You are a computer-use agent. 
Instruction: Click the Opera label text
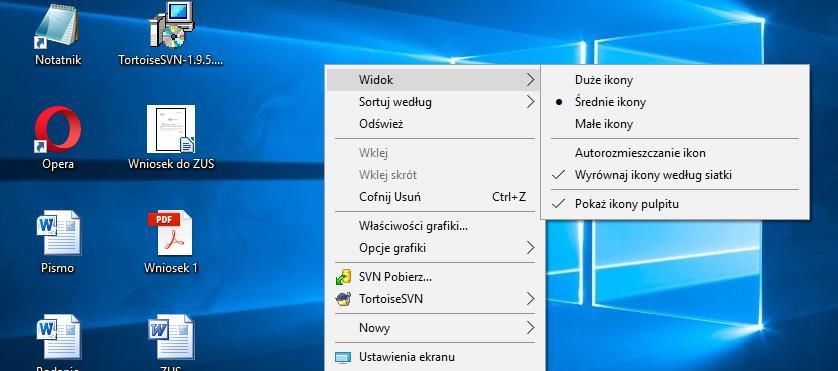58,164
